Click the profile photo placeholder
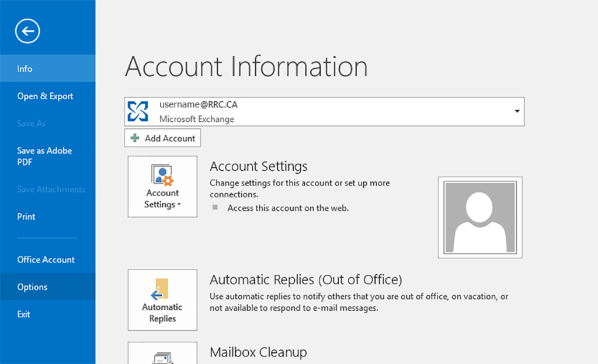The image size is (598, 364). click(x=479, y=218)
